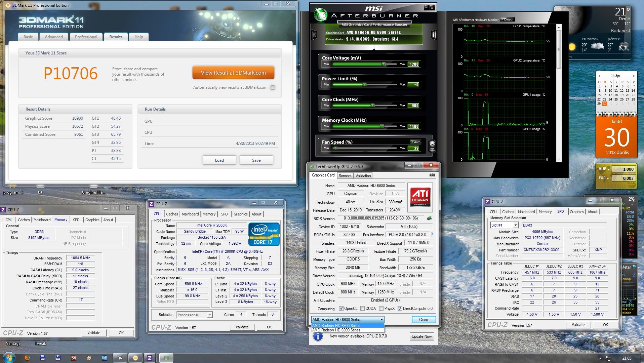Adjust the Memory Clock slider handle

(x=382, y=126)
